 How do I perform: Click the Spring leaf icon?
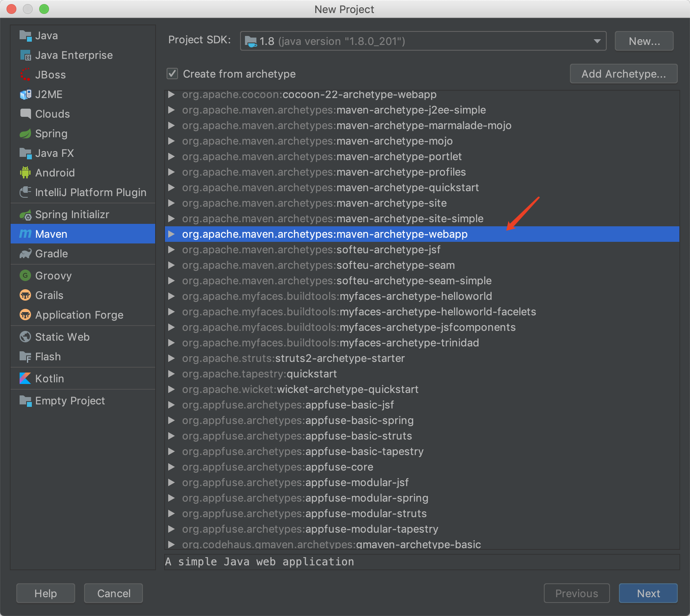25,134
